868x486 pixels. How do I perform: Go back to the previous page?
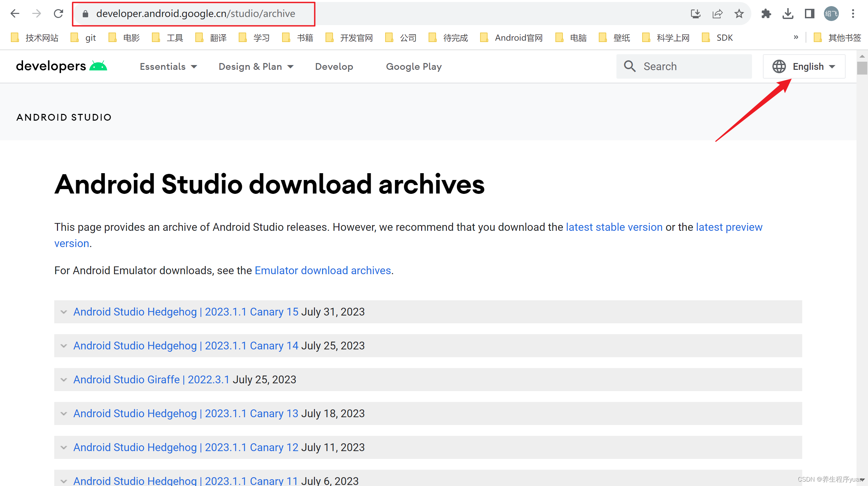[x=15, y=14]
